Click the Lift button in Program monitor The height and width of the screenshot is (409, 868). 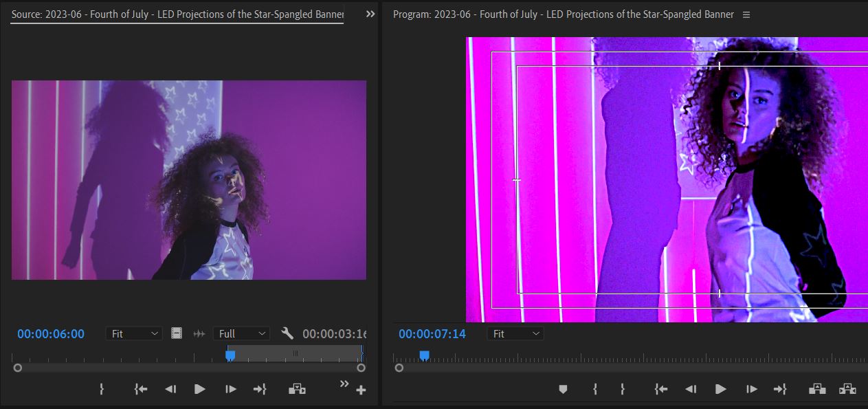click(x=817, y=389)
